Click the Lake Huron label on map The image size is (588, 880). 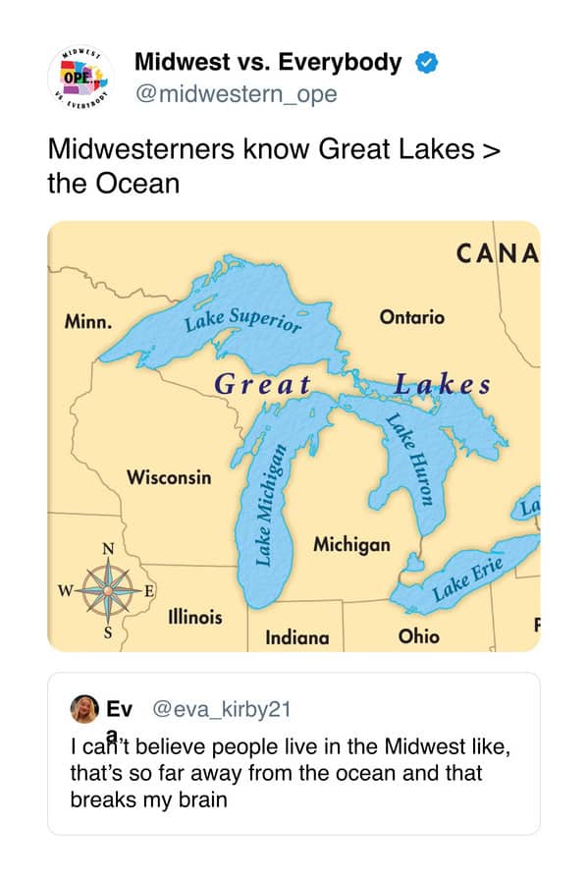[412, 459]
